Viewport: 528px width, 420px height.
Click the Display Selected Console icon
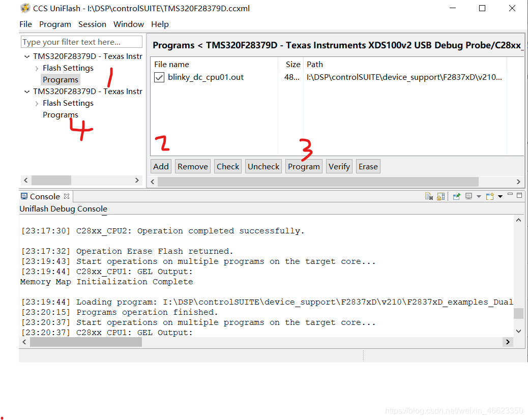point(468,196)
